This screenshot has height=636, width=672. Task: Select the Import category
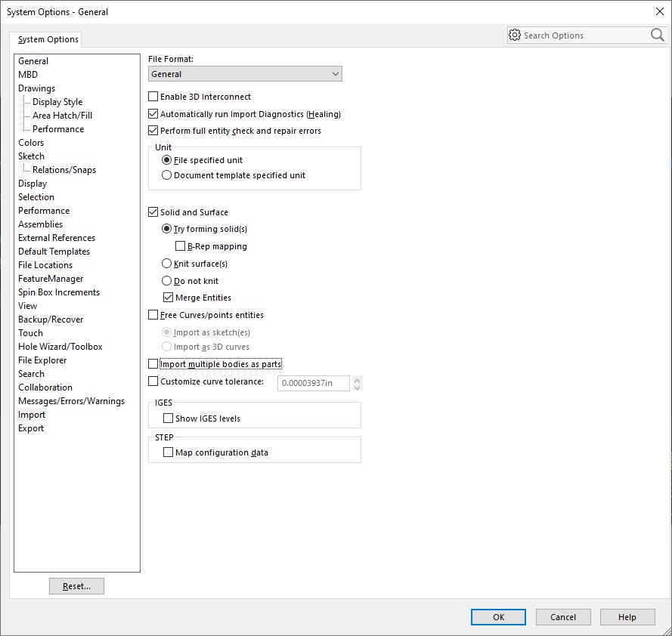point(32,415)
